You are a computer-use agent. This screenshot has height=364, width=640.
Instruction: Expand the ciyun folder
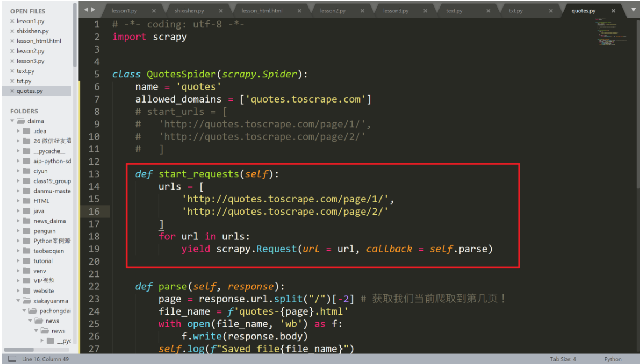[18, 171]
